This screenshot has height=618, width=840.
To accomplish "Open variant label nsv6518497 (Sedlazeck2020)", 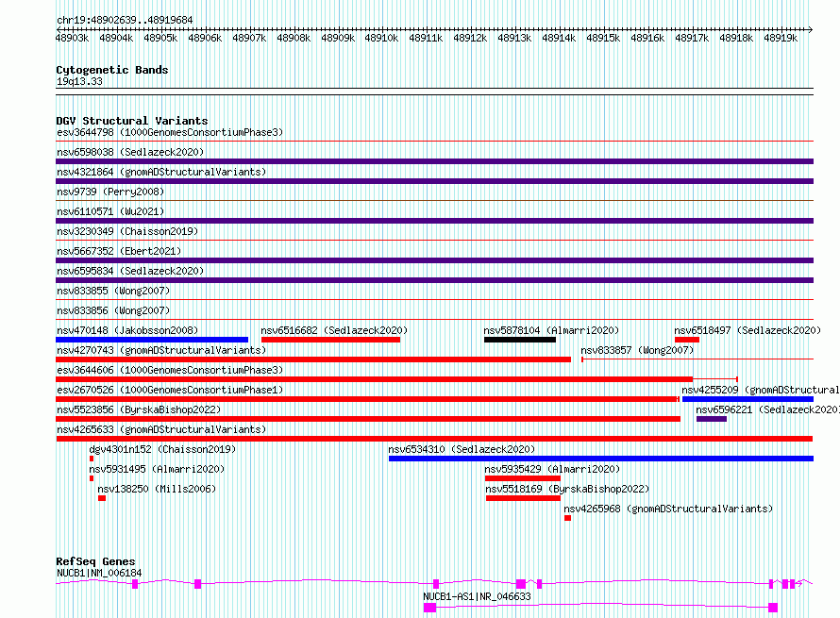I will 748,330.
